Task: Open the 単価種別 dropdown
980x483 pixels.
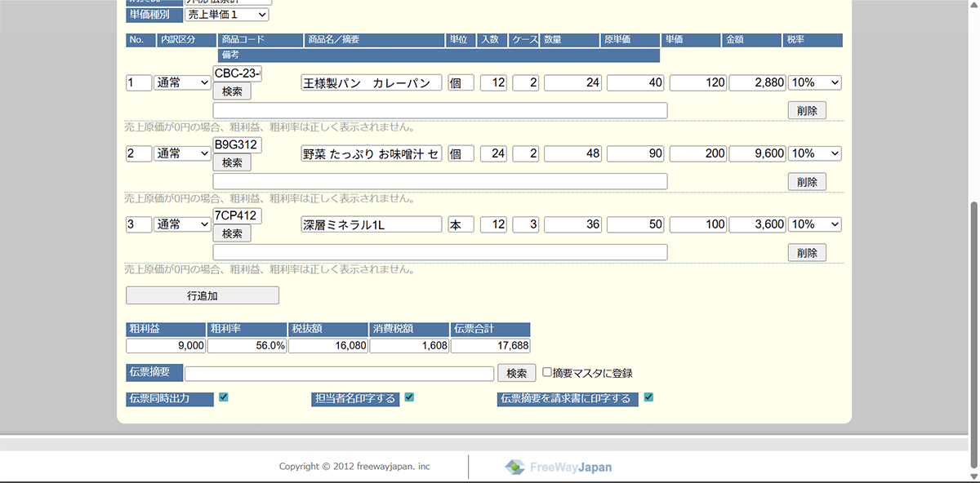Action: pyautogui.click(x=226, y=15)
